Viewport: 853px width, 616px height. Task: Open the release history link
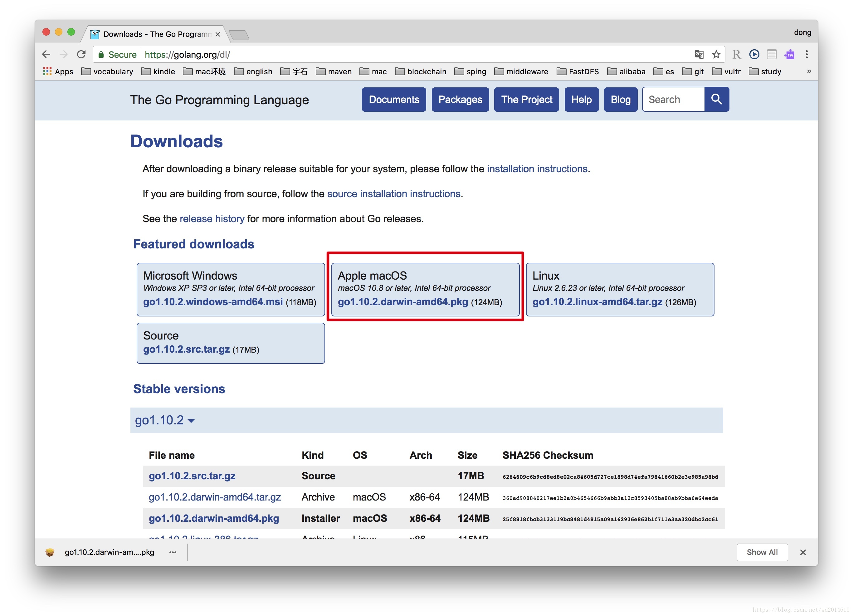(212, 219)
